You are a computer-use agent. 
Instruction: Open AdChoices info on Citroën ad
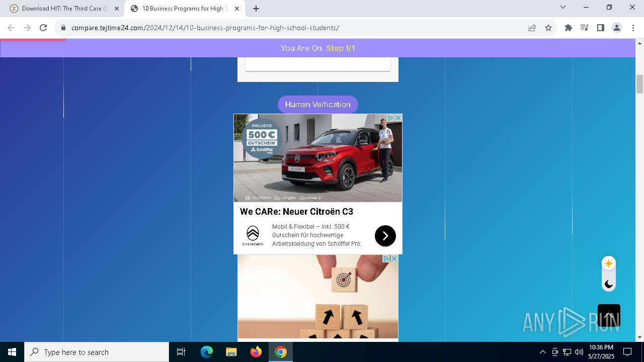tap(390, 118)
